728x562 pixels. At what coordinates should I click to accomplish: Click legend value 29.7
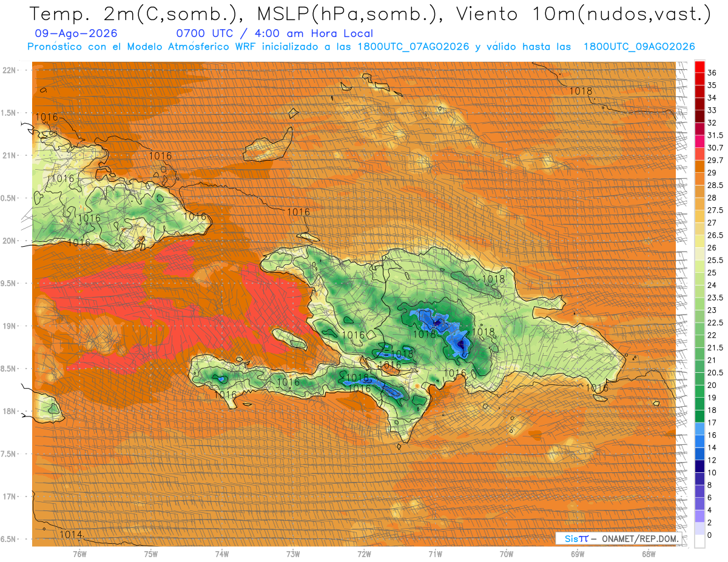tap(715, 160)
